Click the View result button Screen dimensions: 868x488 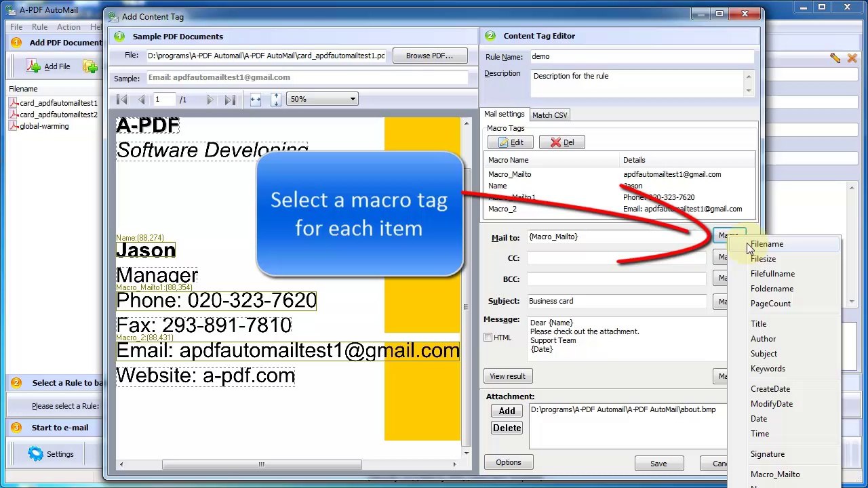pos(507,376)
